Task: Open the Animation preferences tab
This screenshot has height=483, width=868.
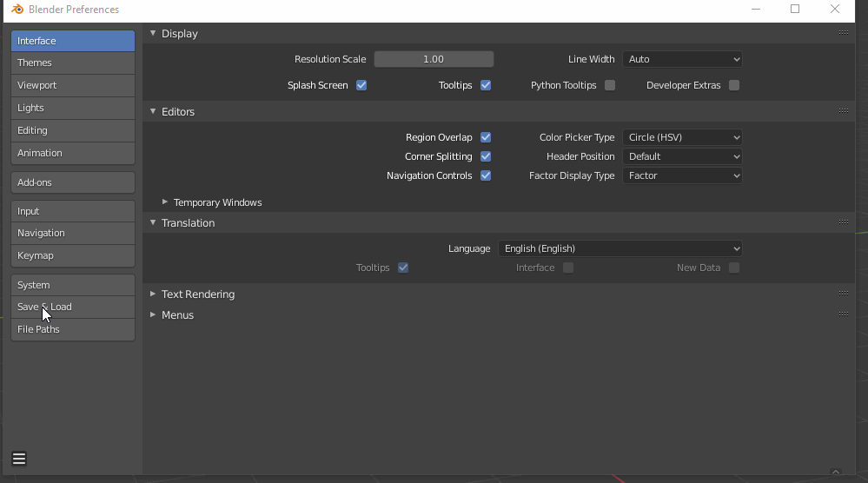Action: 73,153
